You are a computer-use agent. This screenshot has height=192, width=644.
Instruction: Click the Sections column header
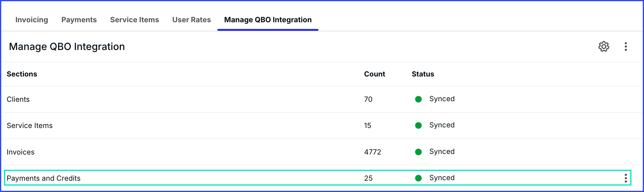click(22, 74)
